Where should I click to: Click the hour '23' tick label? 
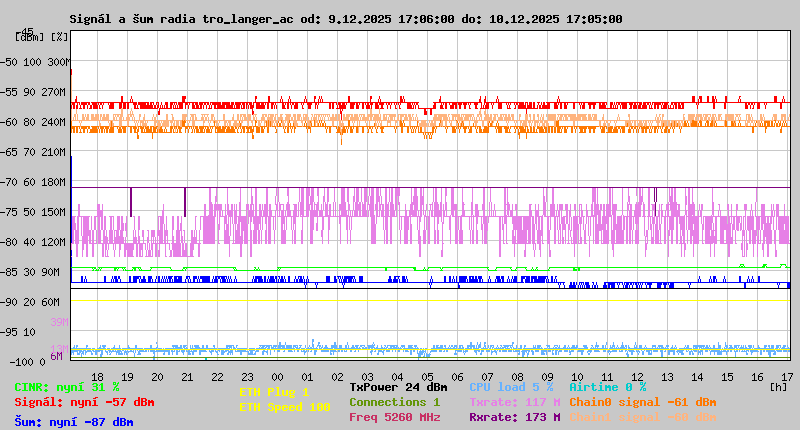pos(247,377)
